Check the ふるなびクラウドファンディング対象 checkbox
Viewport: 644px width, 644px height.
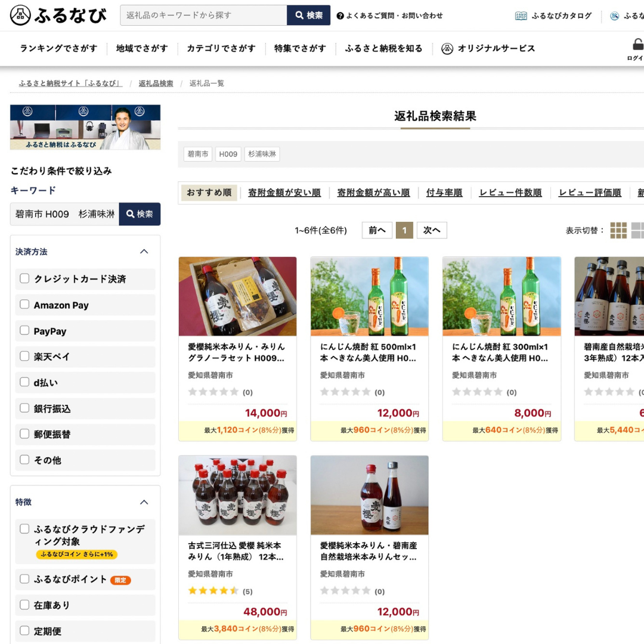(x=24, y=529)
